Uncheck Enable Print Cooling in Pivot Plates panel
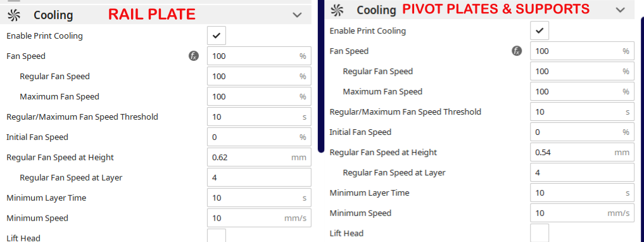Image resolution: width=644 pixels, height=242 pixels. click(540, 30)
